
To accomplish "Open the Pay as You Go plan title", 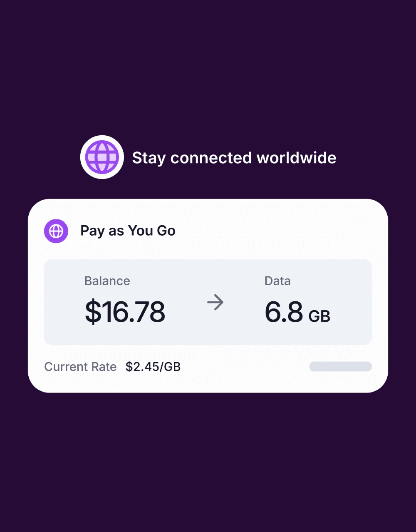I will [128, 231].
